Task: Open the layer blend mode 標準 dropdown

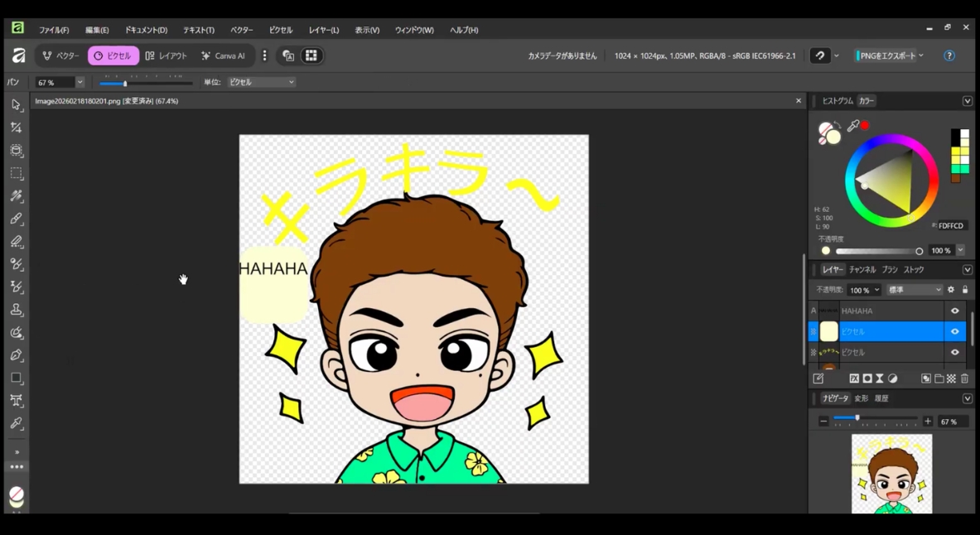Action: pyautogui.click(x=914, y=290)
